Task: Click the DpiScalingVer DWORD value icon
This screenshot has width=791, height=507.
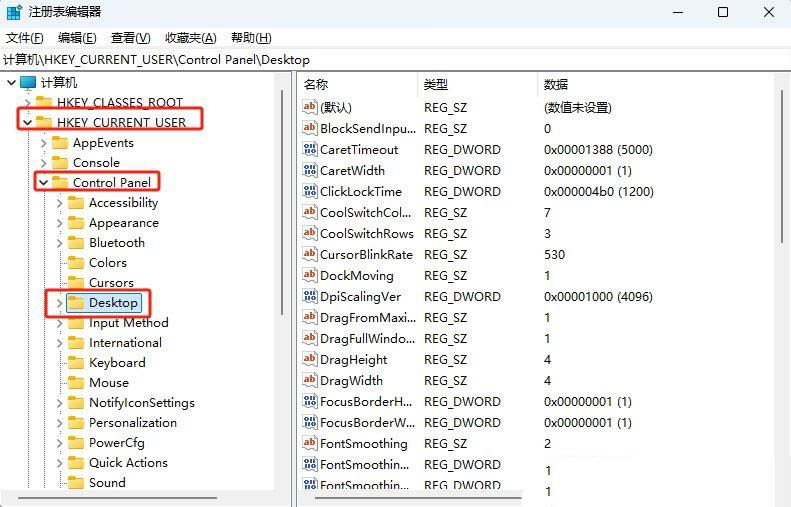Action: pyautogui.click(x=310, y=296)
